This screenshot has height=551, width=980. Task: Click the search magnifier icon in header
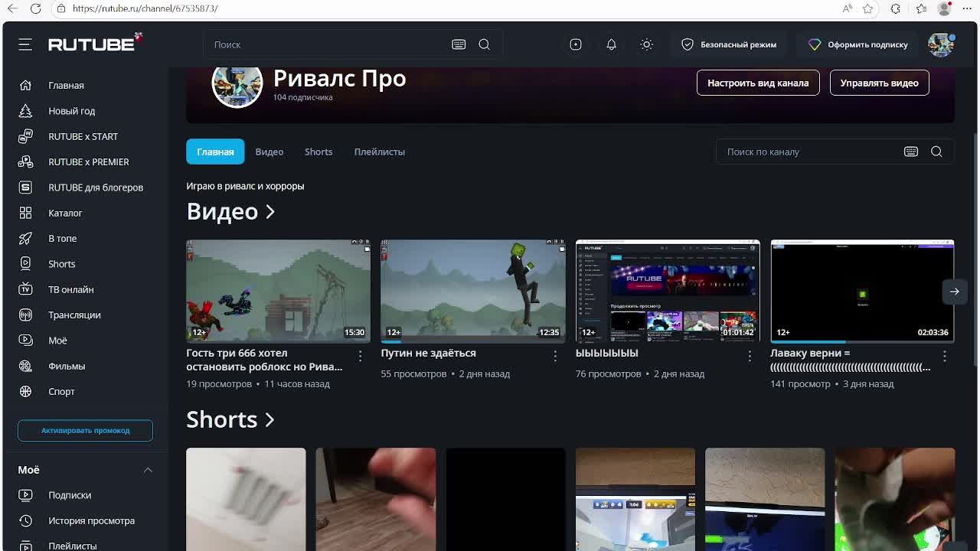coord(485,44)
